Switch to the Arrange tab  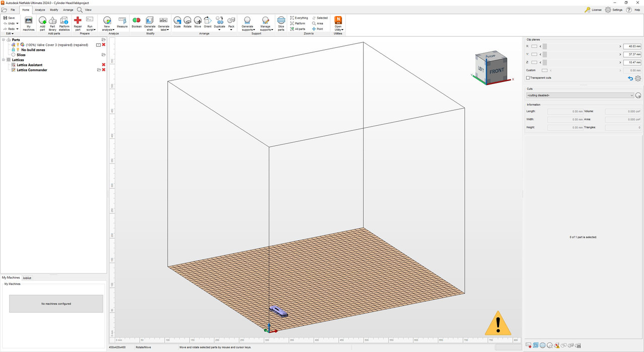[68, 10]
